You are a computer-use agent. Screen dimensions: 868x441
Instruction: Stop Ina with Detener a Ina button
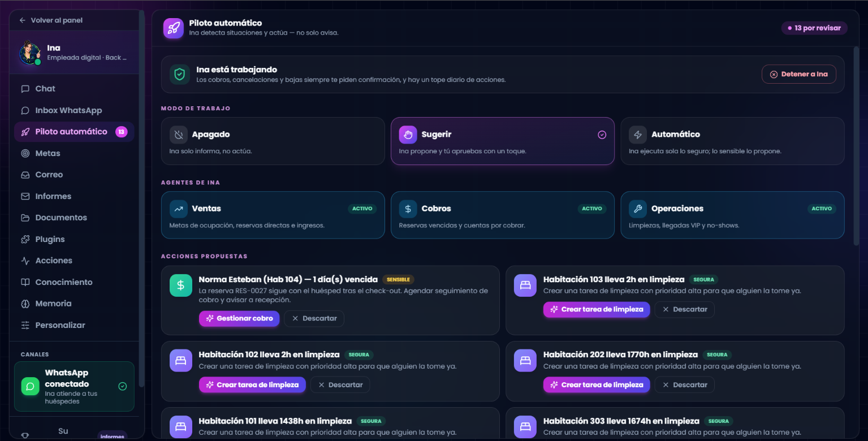799,74
